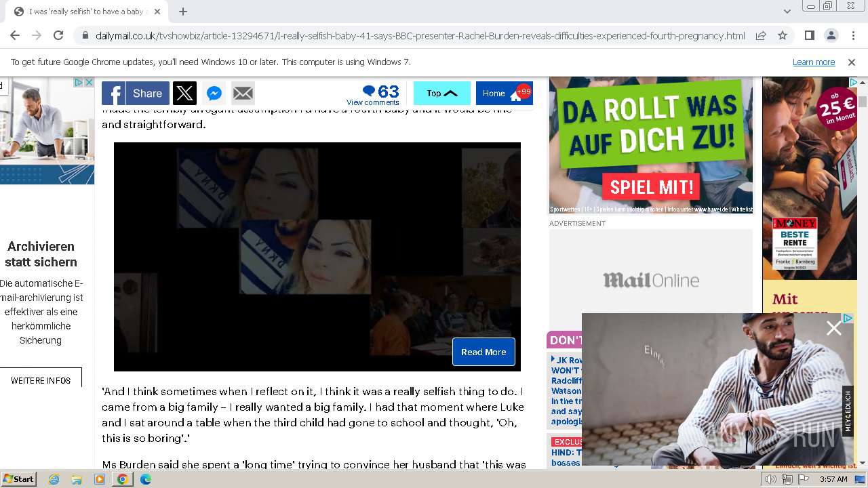
Task: Open the media player taskbar icon
Action: coord(100,479)
